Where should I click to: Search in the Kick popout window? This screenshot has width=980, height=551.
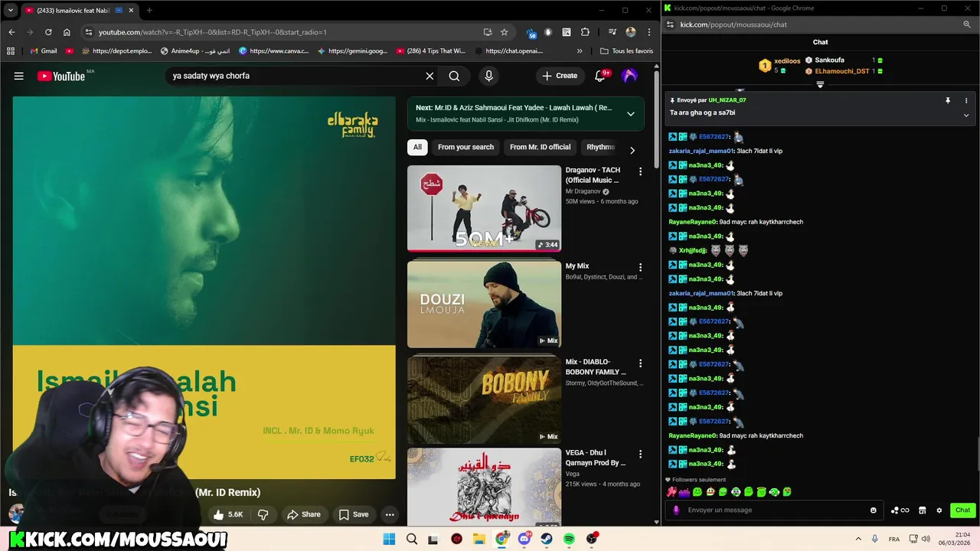[x=967, y=24]
